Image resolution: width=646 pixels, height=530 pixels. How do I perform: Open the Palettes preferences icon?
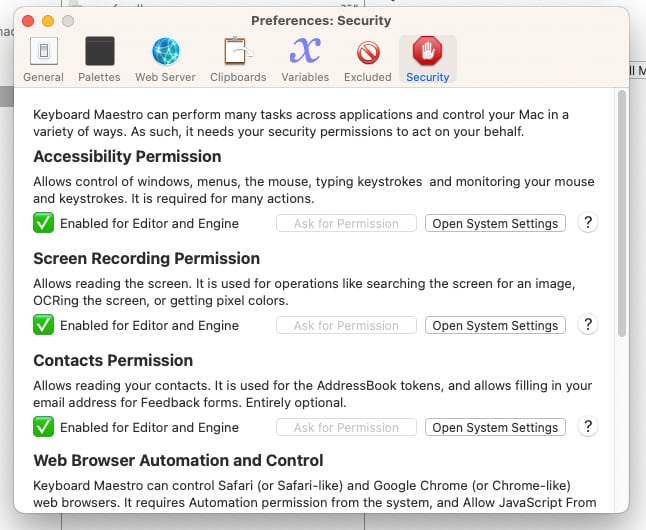(x=100, y=51)
